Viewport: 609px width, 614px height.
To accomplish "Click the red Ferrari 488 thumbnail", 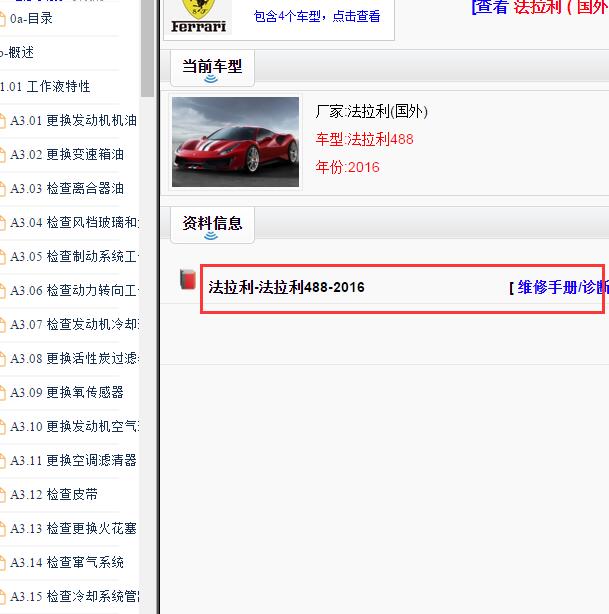I will [x=235, y=142].
